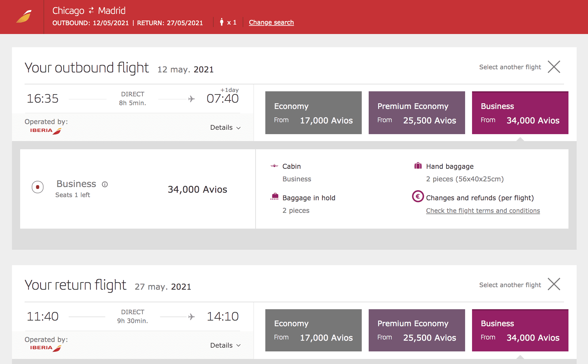Click the euro changes and refunds icon
The height and width of the screenshot is (364, 588).
tap(418, 196)
